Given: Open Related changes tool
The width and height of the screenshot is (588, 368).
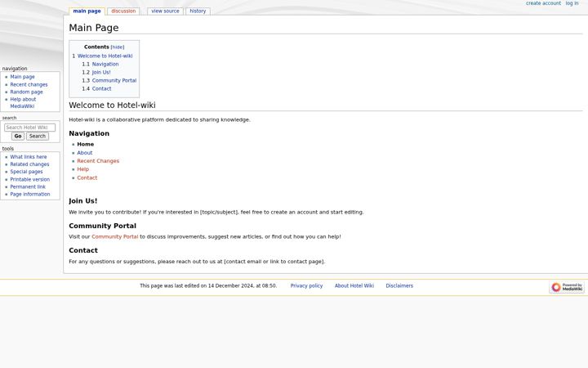Looking at the screenshot, I should (x=29, y=164).
